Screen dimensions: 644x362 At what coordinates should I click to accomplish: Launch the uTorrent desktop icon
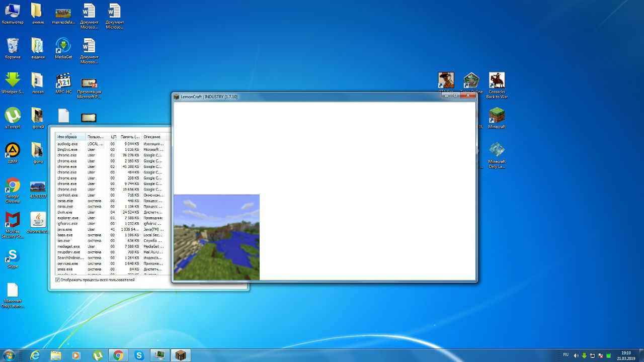coord(13,116)
